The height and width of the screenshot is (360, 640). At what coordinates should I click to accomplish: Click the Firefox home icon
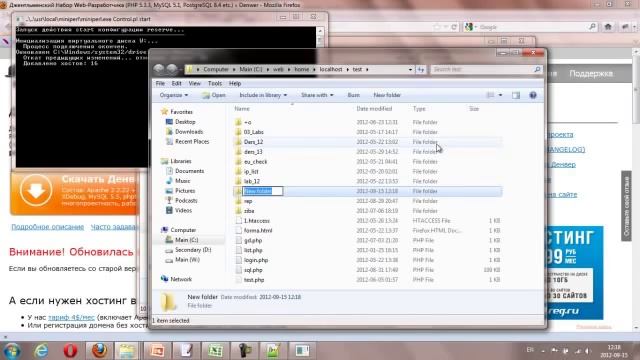(608, 27)
